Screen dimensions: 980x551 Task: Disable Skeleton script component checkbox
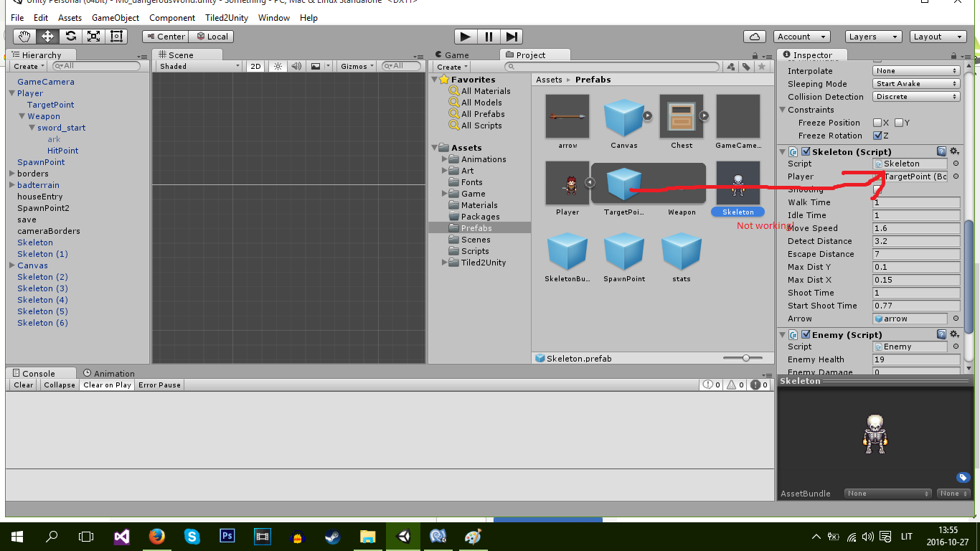point(806,151)
